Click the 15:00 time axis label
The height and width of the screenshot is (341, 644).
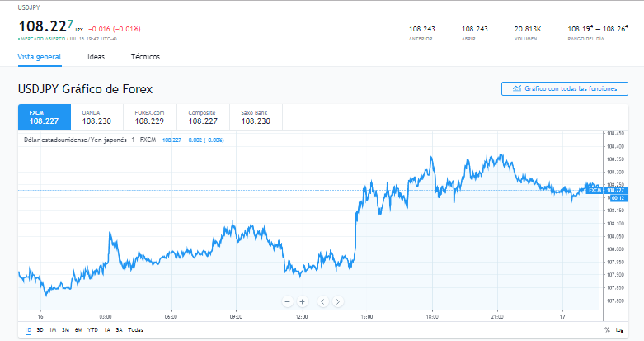point(367,317)
